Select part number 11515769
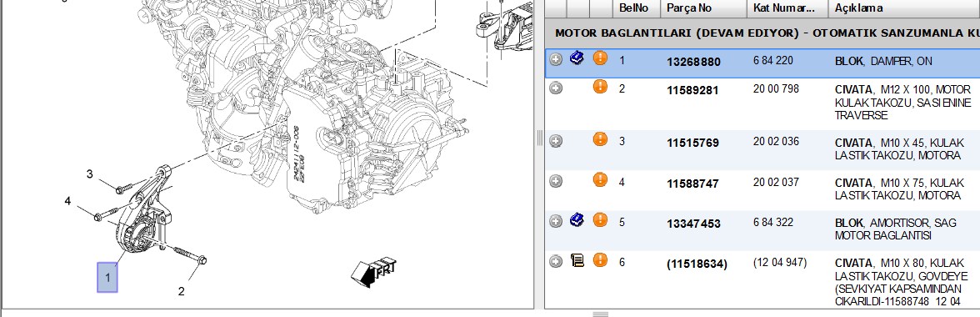This screenshot has width=980, height=317. tap(692, 143)
